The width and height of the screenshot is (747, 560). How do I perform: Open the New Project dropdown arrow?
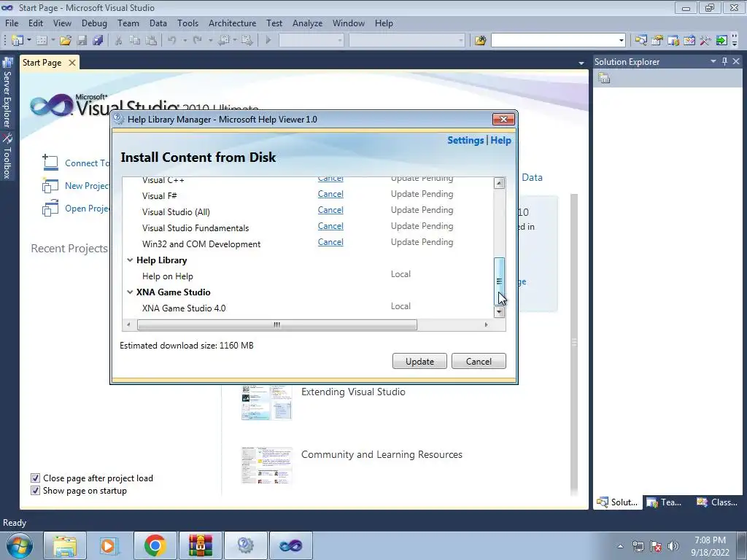[x=29, y=41]
